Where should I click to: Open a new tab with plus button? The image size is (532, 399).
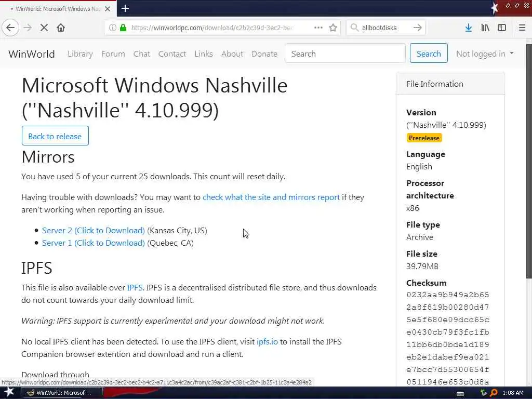125,8
